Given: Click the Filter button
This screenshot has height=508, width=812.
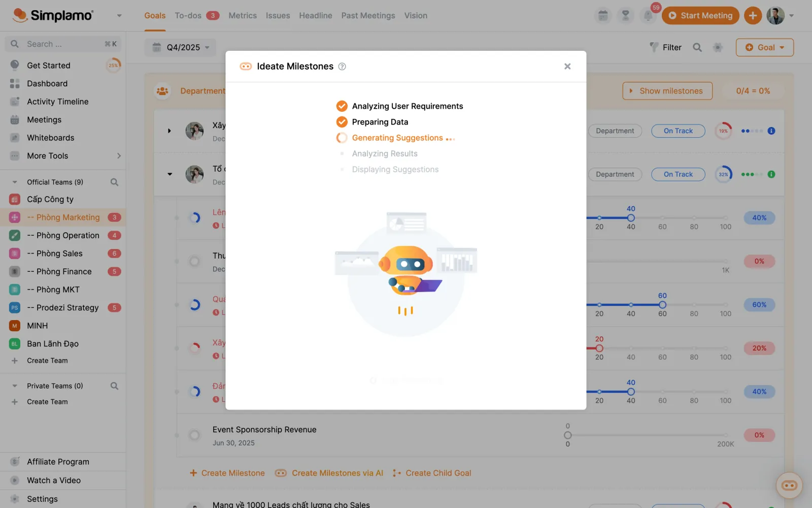Looking at the screenshot, I should [665, 47].
